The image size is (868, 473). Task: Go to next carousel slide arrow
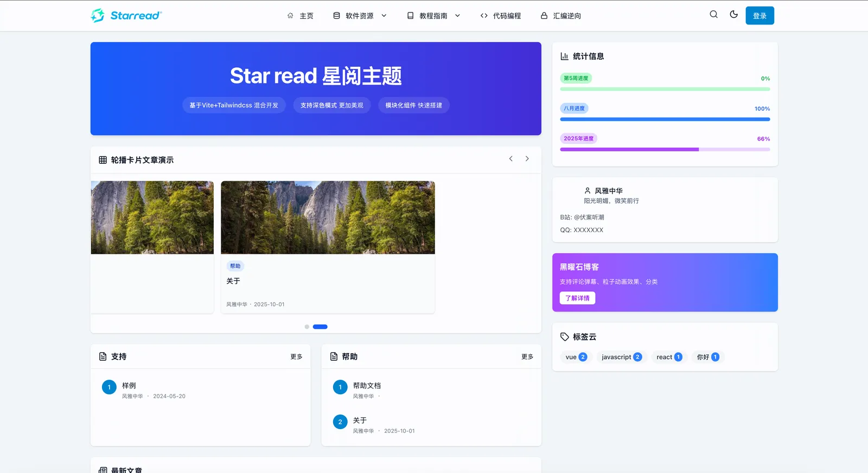(527, 159)
